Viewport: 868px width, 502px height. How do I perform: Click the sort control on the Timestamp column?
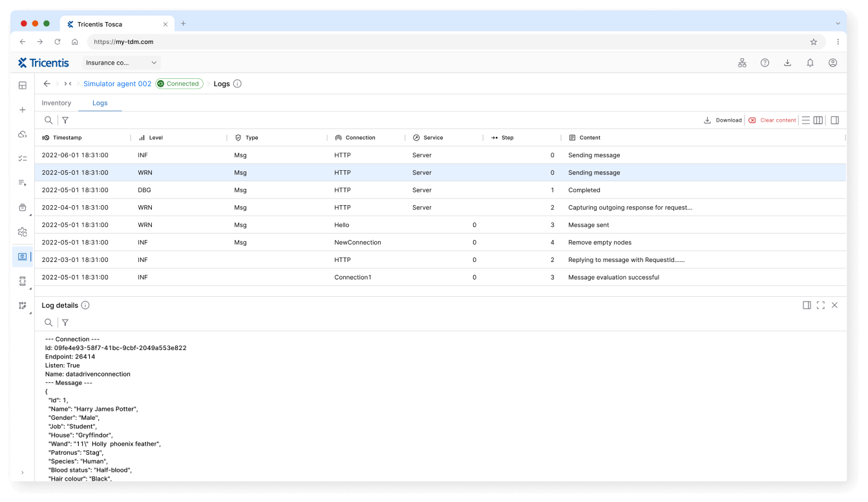point(45,137)
